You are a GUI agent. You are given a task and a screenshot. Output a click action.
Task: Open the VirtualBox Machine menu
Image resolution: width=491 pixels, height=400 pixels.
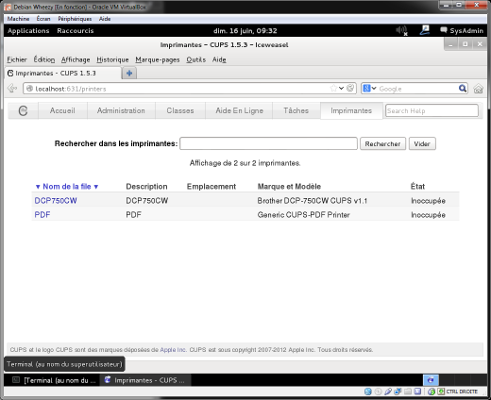18,19
